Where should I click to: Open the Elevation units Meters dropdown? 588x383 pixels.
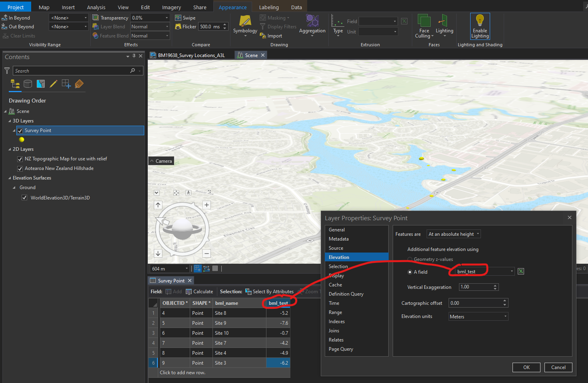[x=478, y=317]
